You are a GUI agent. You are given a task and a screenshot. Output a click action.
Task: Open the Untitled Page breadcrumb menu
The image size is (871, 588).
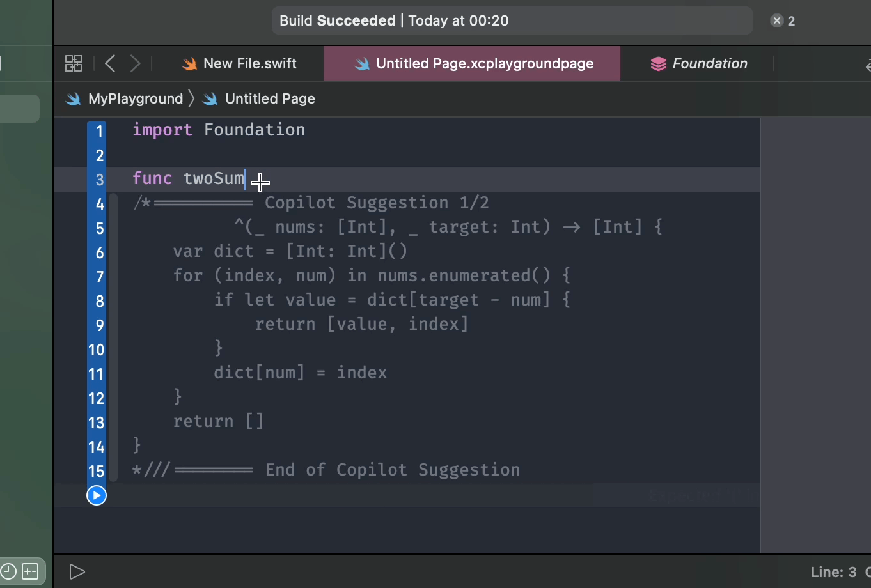269,99
